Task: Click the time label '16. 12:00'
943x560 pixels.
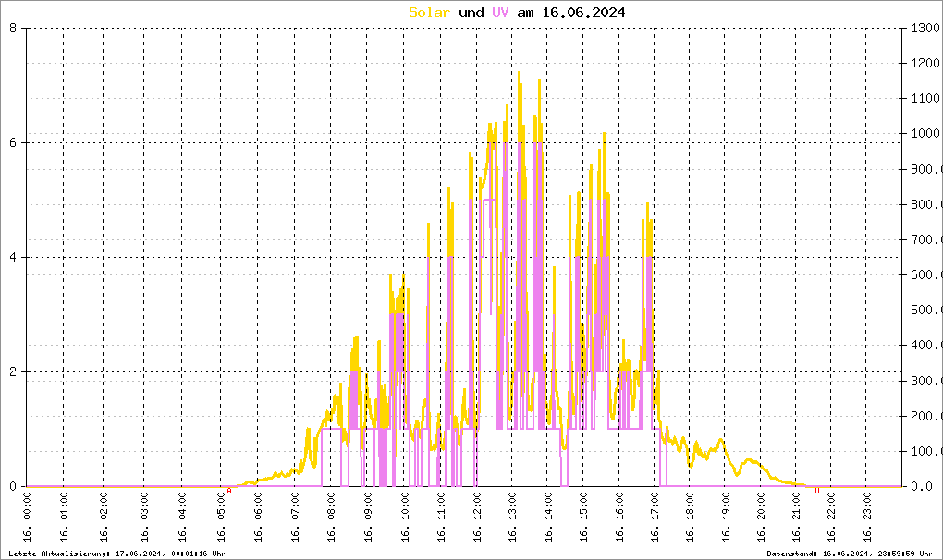Action: point(477,517)
